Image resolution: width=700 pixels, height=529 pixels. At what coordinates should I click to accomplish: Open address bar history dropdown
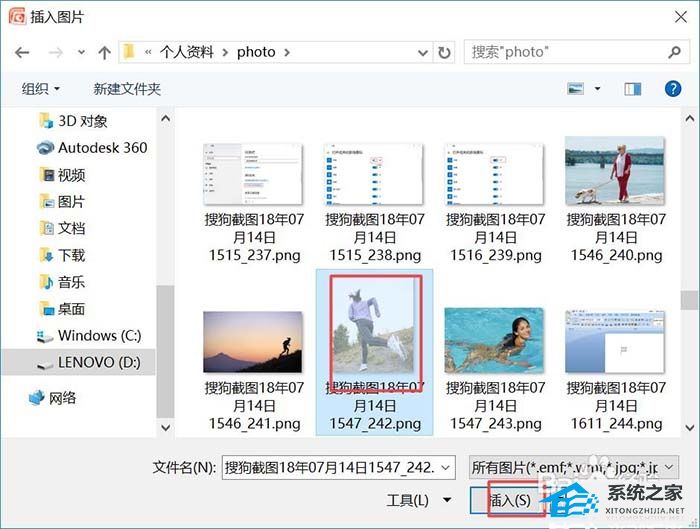(422, 53)
